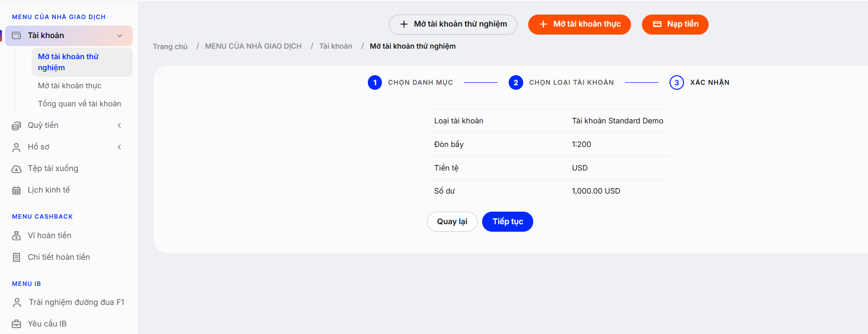Click the top Mở tài khoản thử nghiệm button
The height and width of the screenshot is (334, 868).
pos(453,24)
